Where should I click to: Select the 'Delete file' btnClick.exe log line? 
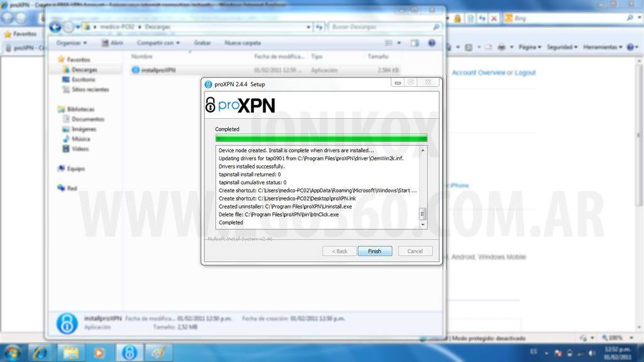(x=279, y=215)
